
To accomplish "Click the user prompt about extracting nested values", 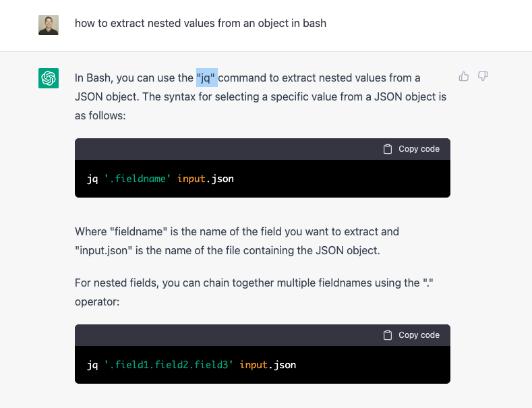I will (x=200, y=24).
